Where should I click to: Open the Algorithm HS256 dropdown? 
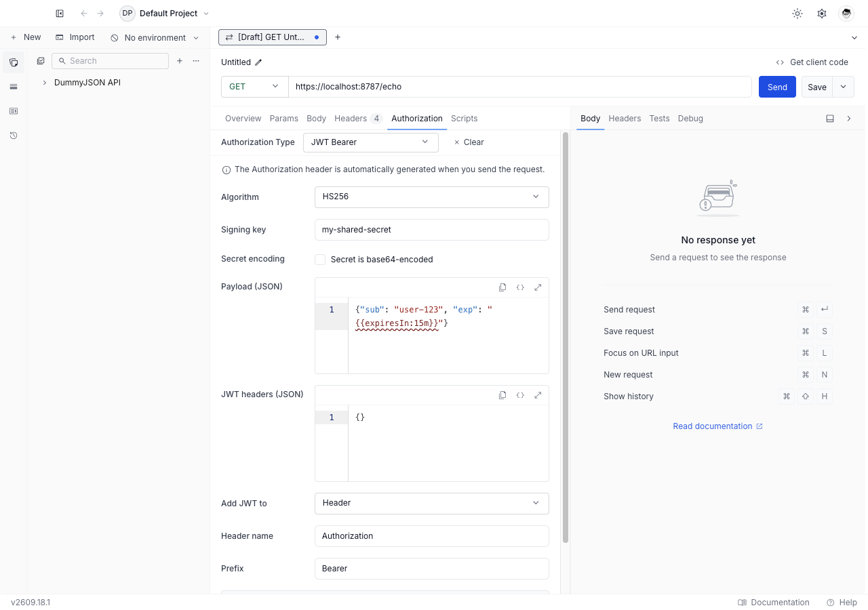pos(431,197)
